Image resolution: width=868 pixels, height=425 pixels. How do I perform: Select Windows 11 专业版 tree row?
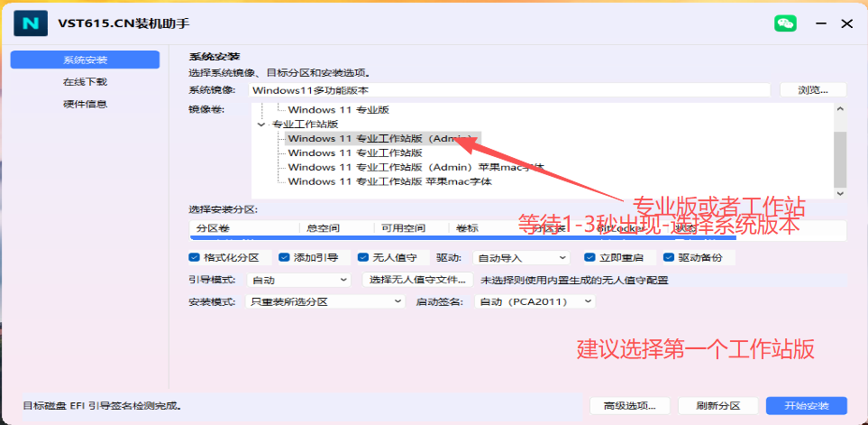tap(338, 110)
